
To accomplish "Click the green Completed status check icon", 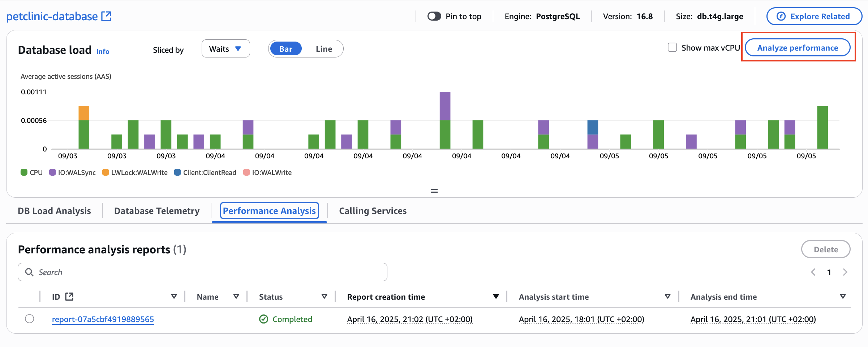I will 264,319.
